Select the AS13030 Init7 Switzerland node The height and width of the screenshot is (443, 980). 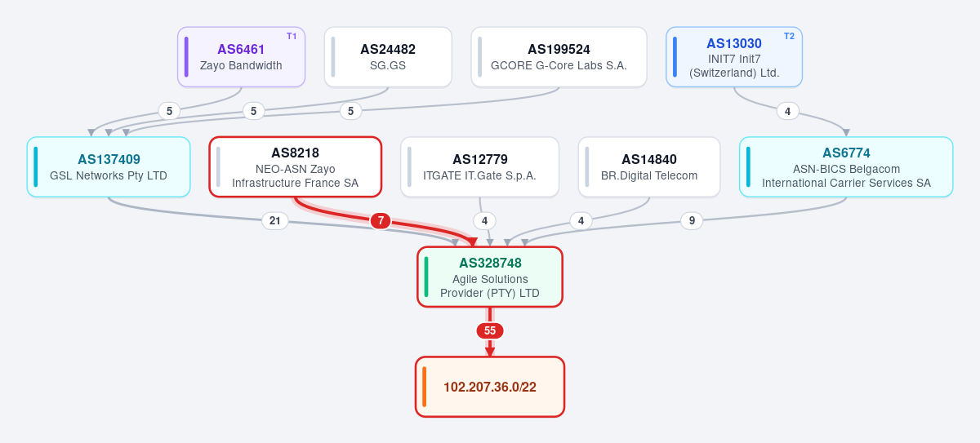pos(734,57)
